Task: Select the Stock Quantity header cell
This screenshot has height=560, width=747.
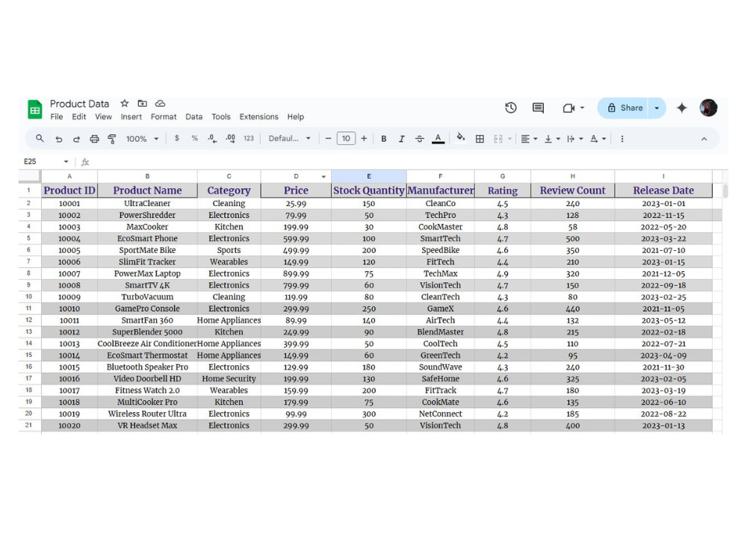Action: point(369,190)
